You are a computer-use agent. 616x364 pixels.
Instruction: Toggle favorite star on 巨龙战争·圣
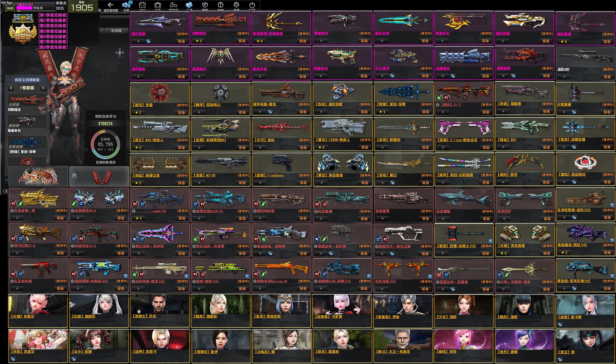coord(17,218)
